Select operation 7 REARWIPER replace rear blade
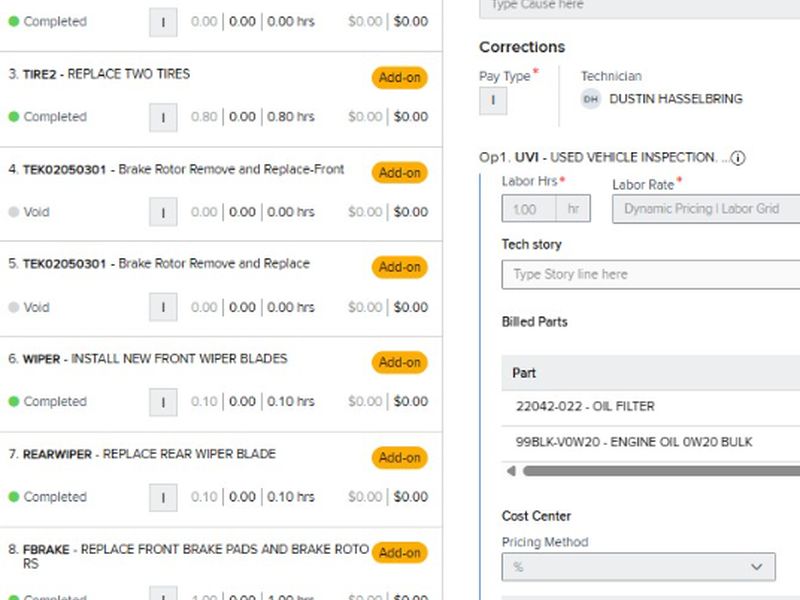Viewport: 800px width, 600px height. (150, 454)
